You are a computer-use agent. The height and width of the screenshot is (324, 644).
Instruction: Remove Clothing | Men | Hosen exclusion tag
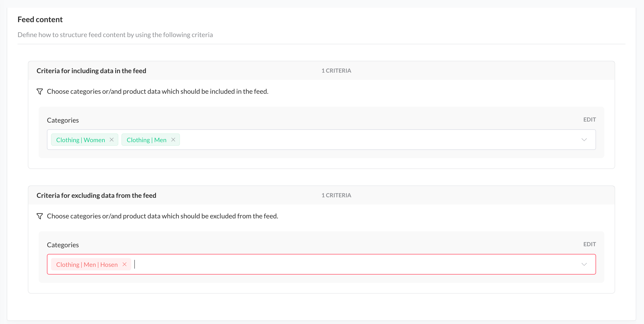pos(125,264)
